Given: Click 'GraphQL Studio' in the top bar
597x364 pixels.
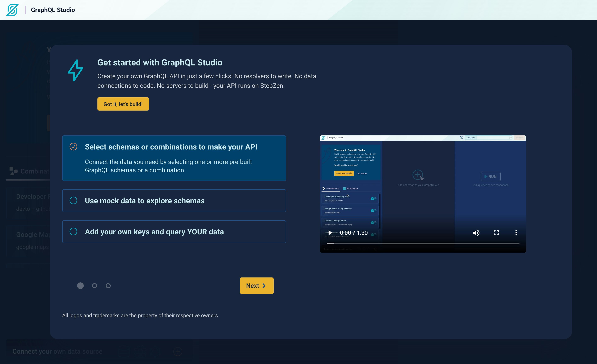Looking at the screenshot, I should pyautogui.click(x=53, y=10).
